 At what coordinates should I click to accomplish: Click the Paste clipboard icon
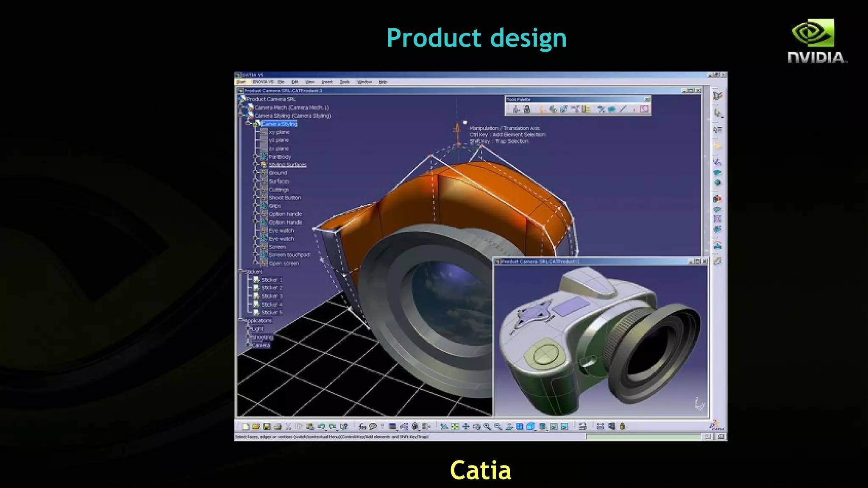[x=310, y=426]
